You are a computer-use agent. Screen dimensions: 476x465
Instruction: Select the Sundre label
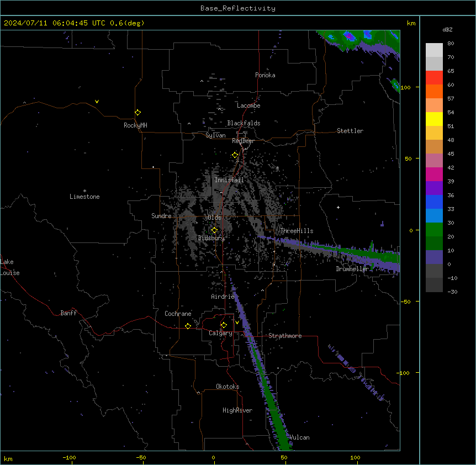coord(161,216)
